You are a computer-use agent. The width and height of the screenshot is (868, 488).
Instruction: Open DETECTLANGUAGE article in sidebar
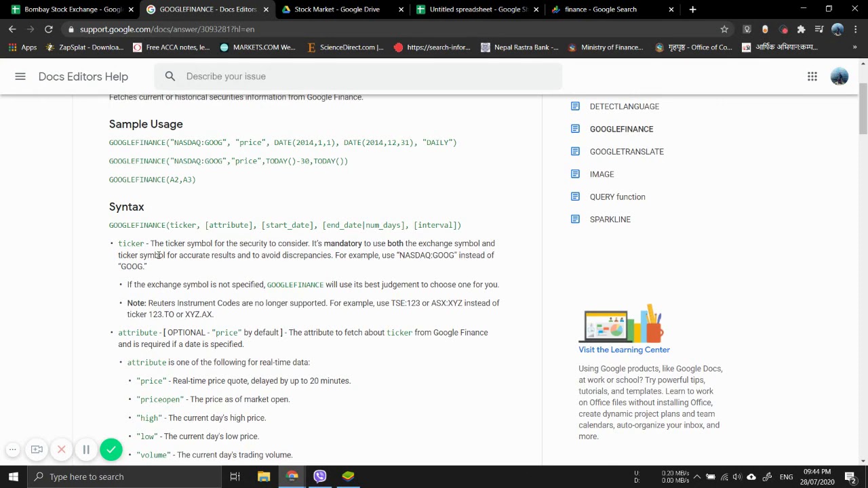(624, 106)
